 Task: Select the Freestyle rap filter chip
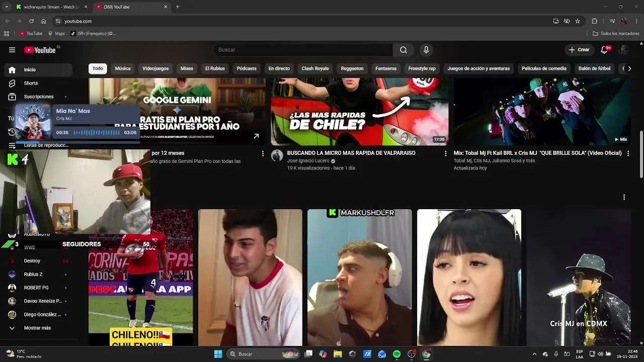(x=422, y=68)
